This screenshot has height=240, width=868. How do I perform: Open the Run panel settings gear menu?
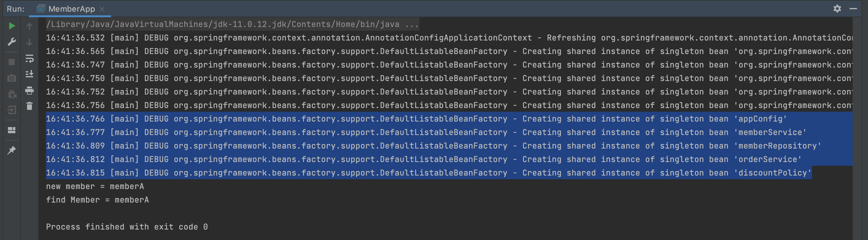tap(837, 9)
